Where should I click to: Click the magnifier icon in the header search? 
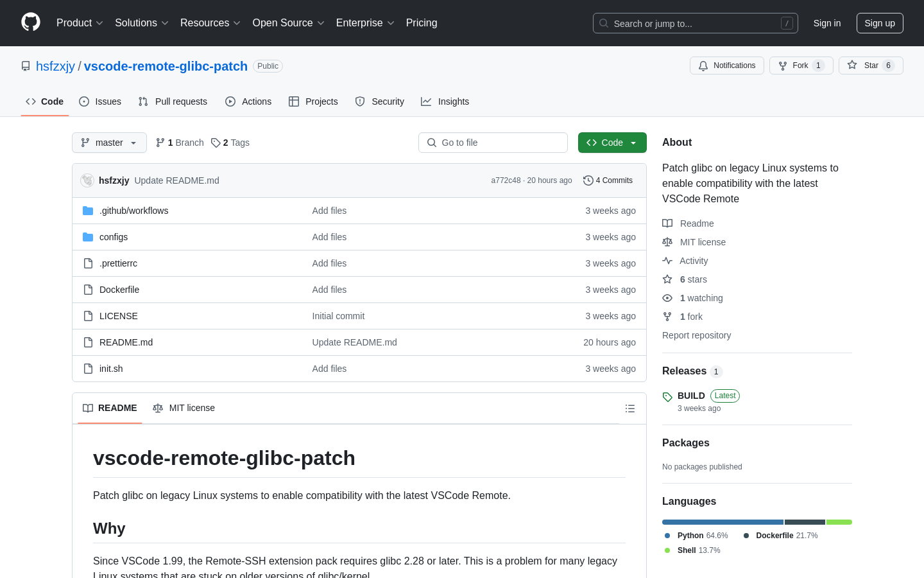pos(604,23)
